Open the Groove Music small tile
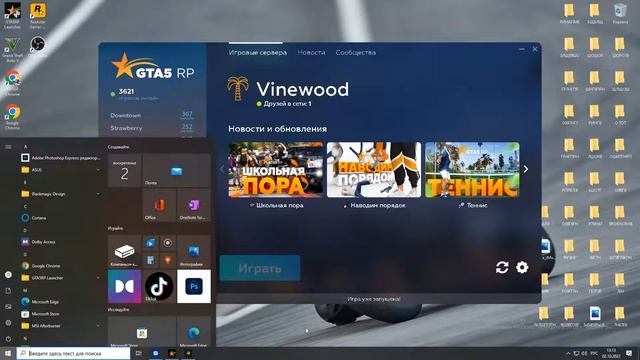The image size is (640, 360). [168, 243]
